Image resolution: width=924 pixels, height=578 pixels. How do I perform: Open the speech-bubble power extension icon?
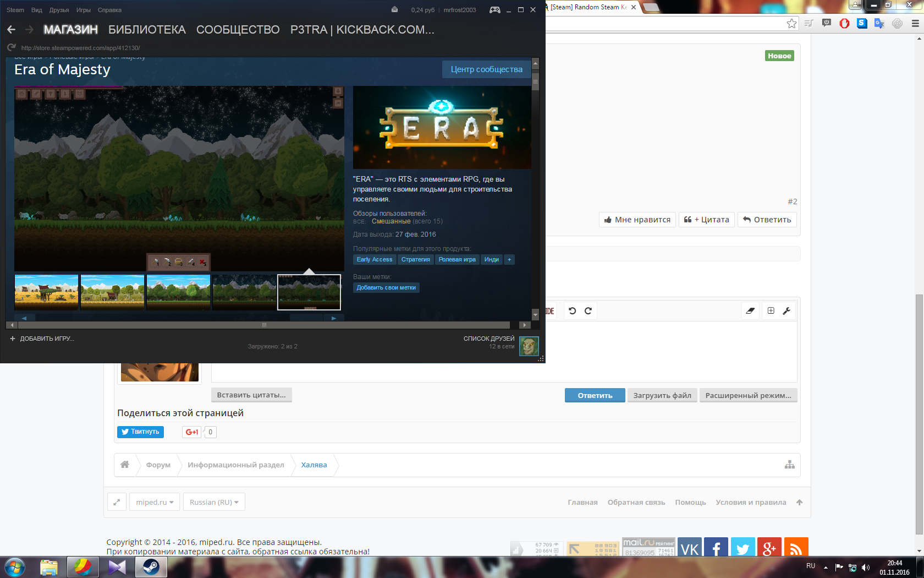pos(827,23)
